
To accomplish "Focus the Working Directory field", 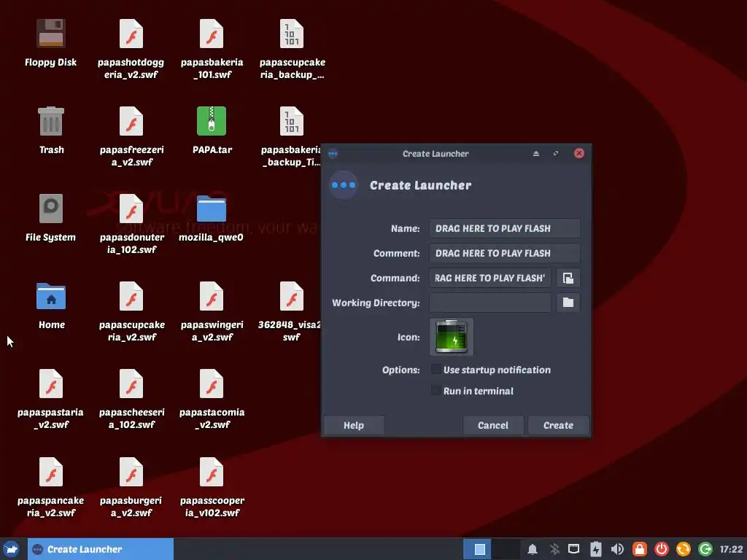I will (x=490, y=303).
